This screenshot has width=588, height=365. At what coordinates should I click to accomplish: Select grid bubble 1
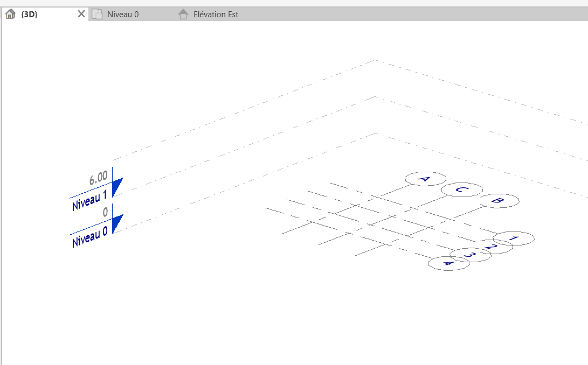pyautogui.click(x=514, y=238)
